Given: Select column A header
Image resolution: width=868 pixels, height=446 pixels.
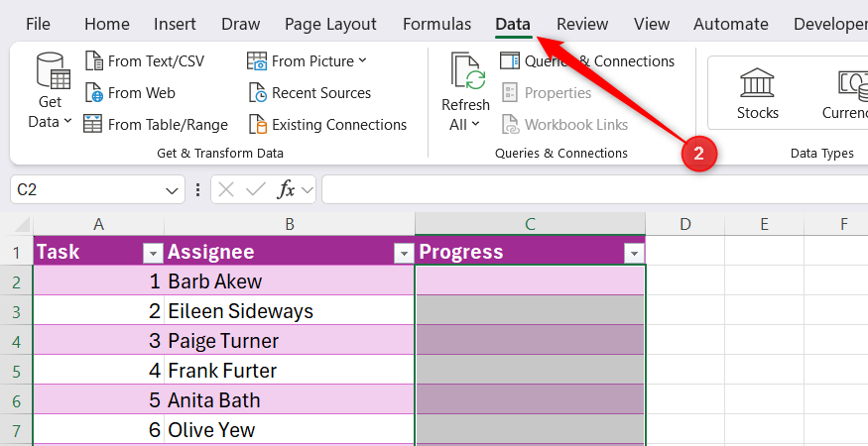Looking at the screenshot, I should 98,224.
